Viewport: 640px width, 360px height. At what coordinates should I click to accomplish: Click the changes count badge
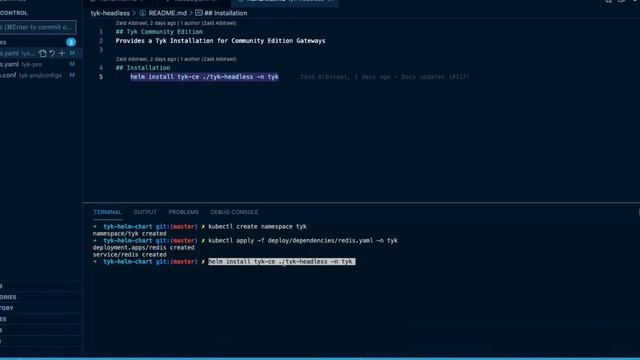point(71,42)
